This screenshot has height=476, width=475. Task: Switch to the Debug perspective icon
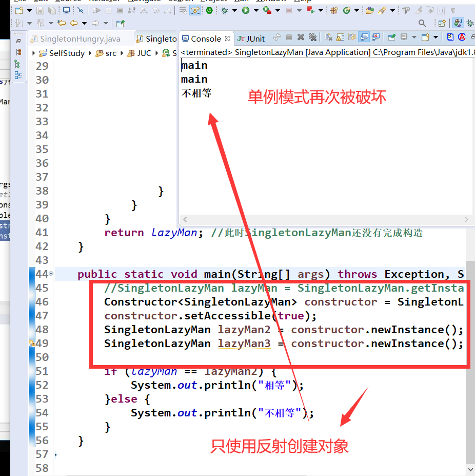470,23
